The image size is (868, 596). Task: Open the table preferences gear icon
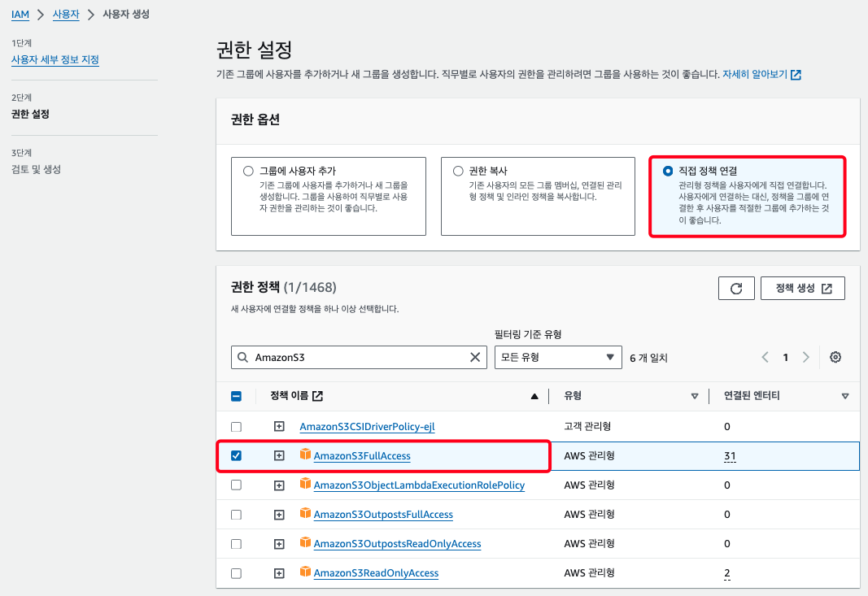pyautogui.click(x=835, y=357)
